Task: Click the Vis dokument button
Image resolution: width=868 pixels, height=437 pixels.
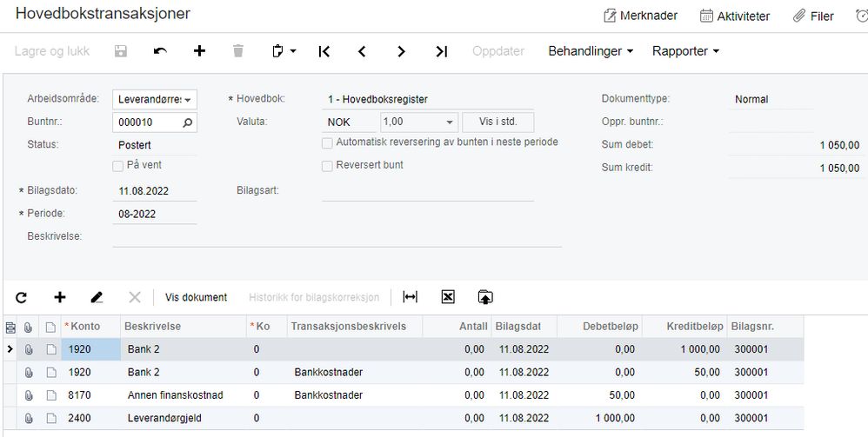Action: [196, 297]
